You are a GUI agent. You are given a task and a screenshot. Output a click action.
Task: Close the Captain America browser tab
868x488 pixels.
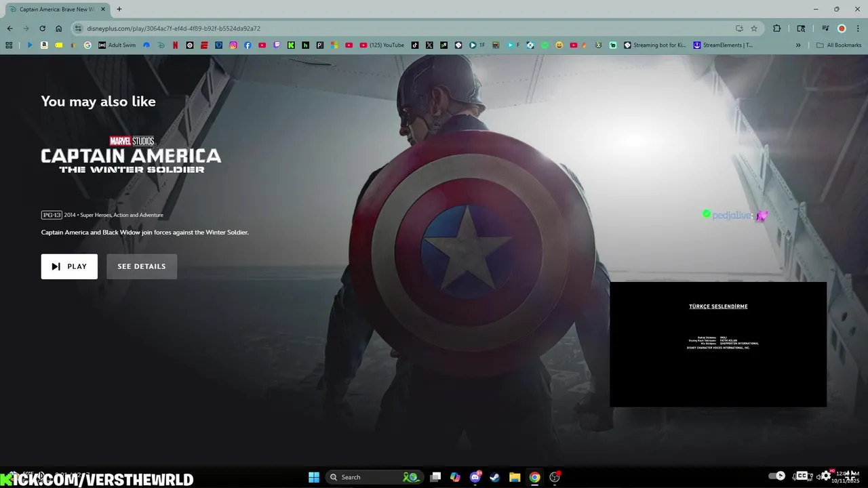[x=103, y=9]
